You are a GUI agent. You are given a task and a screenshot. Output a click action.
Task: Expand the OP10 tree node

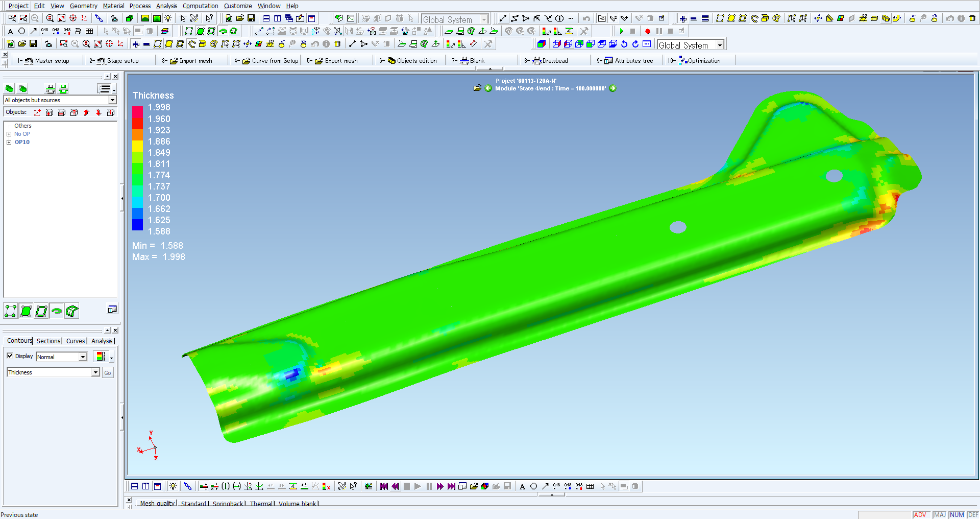[9, 143]
